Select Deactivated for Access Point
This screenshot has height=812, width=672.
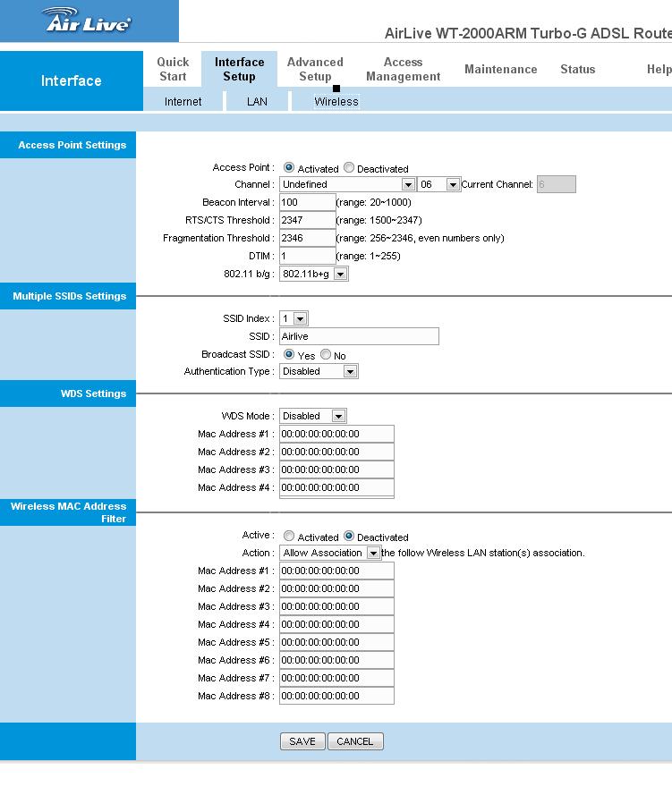click(x=349, y=168)
